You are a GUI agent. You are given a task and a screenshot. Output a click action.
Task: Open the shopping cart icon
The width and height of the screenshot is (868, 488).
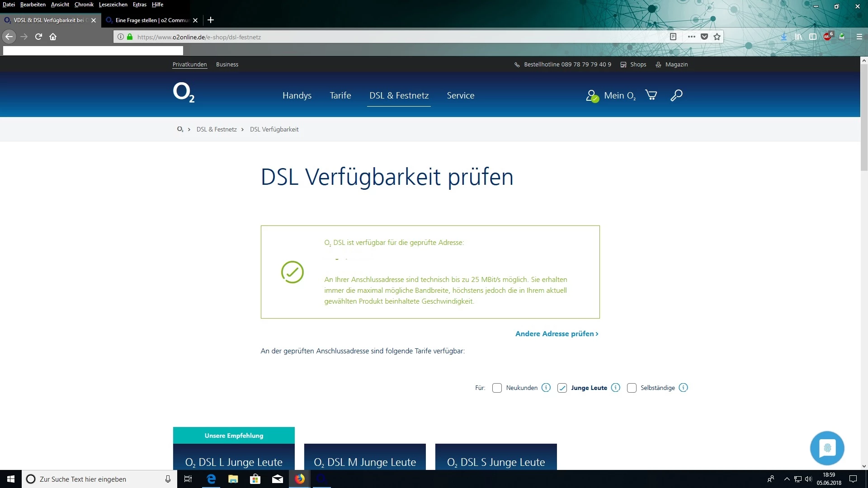click(651, 95)
